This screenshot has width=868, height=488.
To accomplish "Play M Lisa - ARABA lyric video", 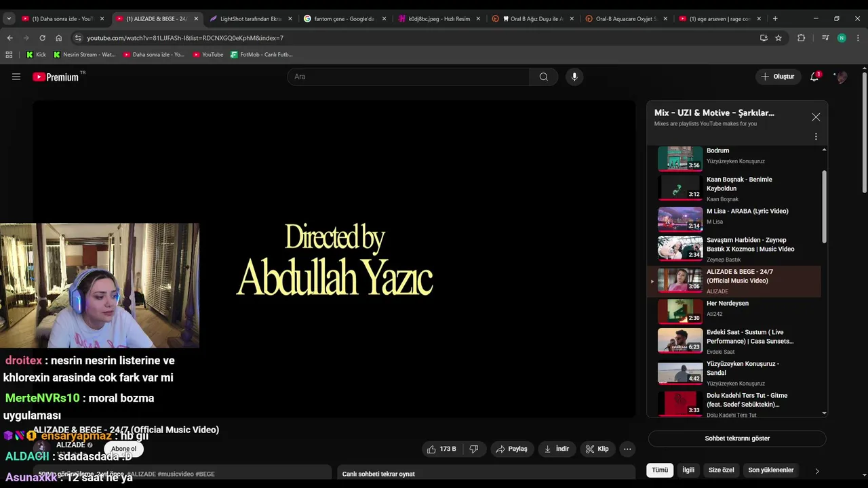I will 734,219.
